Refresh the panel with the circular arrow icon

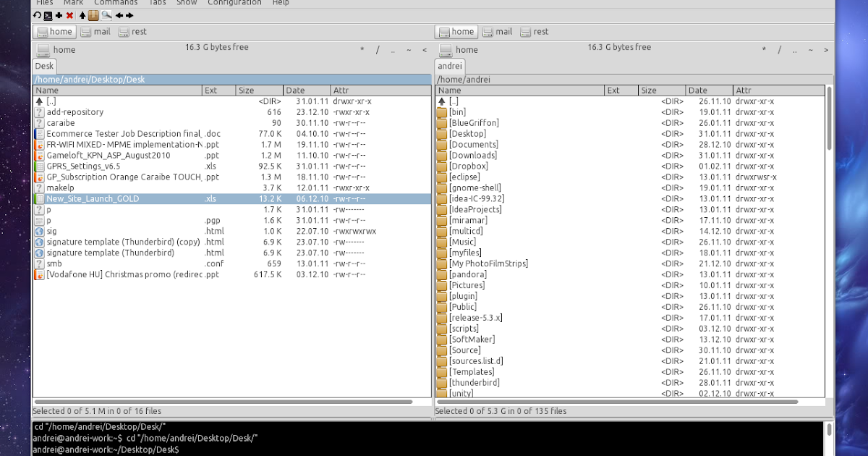[37, 15]
